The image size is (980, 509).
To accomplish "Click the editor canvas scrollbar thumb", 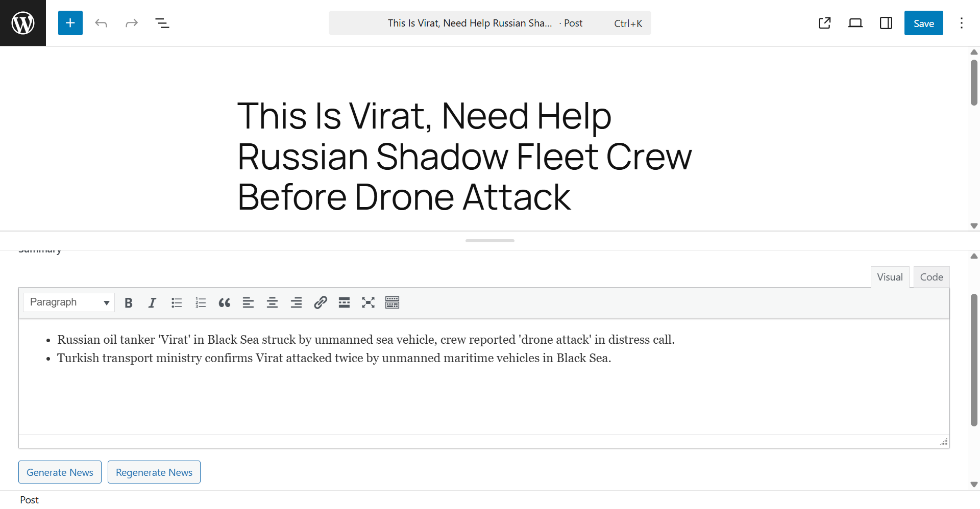I will pos(974,83).
